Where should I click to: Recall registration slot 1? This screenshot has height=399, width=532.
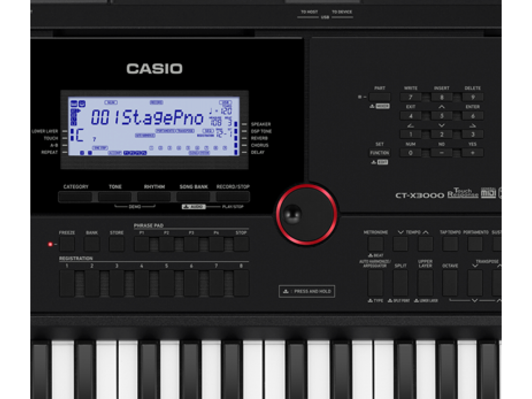tap(67, 283)
